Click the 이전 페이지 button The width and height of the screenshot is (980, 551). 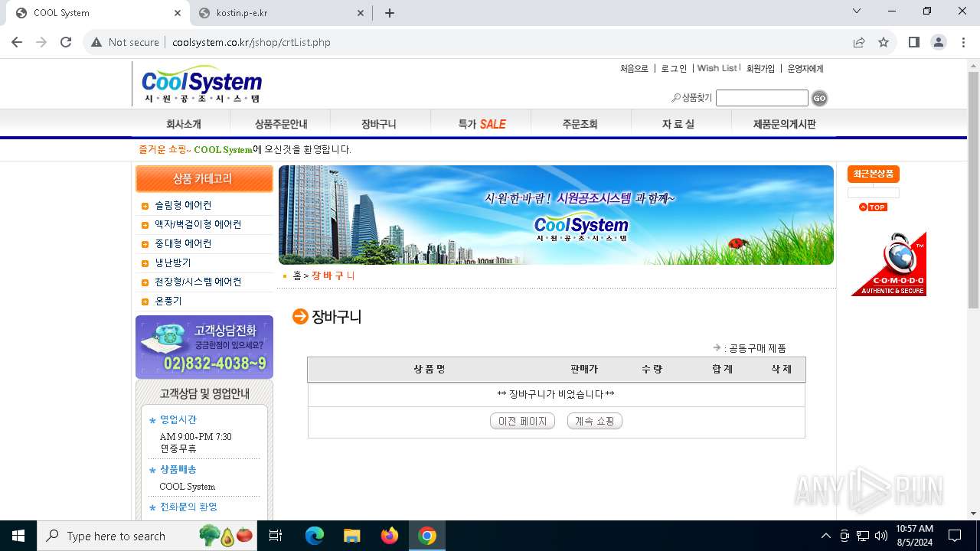coord(522,421)
